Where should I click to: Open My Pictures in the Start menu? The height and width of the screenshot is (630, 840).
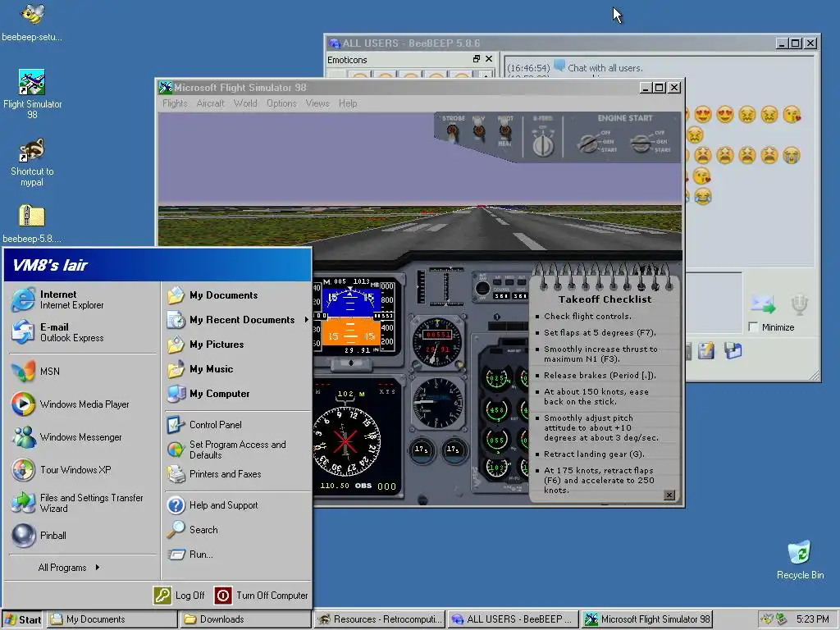click(x=238, y=345)
